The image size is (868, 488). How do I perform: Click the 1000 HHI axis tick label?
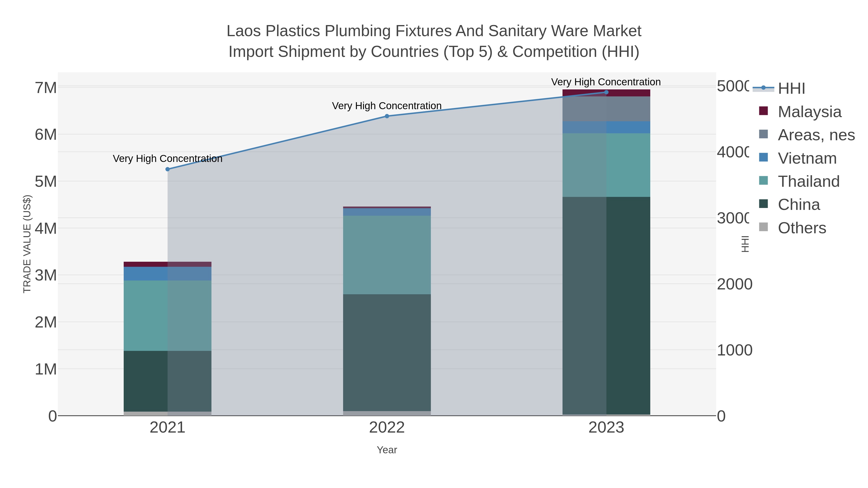pos(735,350)
